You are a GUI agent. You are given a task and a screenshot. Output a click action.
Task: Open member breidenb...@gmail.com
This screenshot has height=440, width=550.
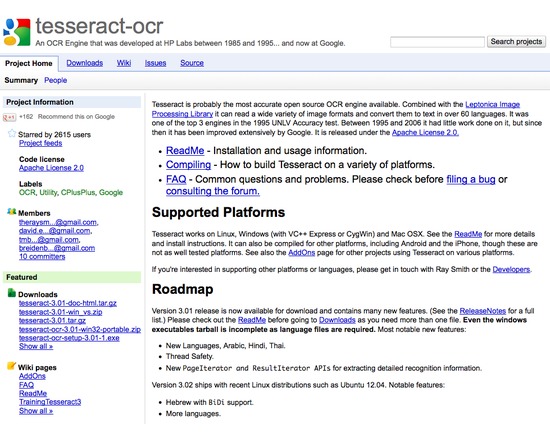[x=57, y=248]
